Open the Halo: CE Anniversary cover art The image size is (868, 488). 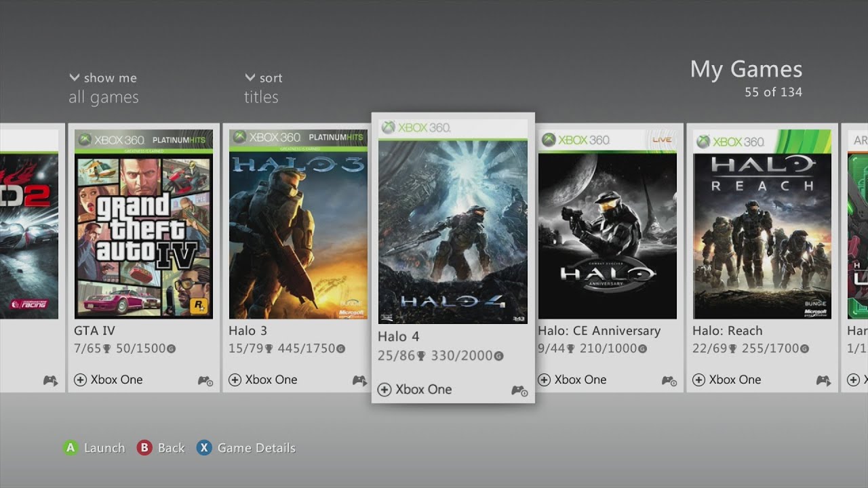608,224
